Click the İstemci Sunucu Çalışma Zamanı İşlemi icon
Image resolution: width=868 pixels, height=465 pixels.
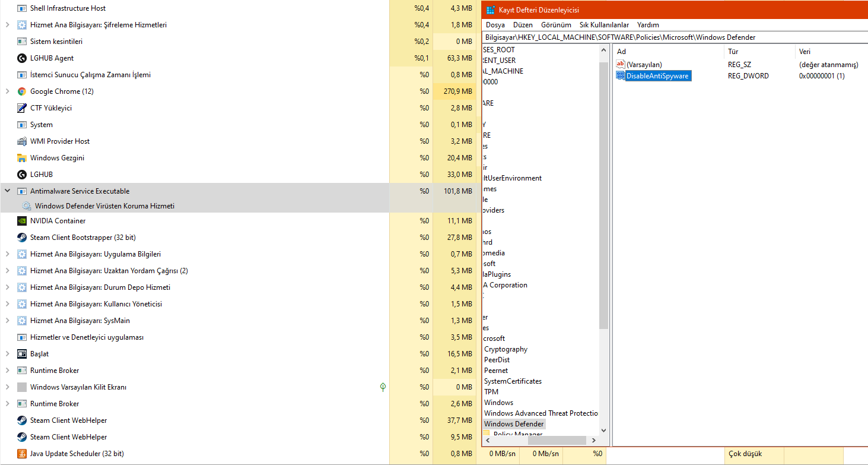22,75
